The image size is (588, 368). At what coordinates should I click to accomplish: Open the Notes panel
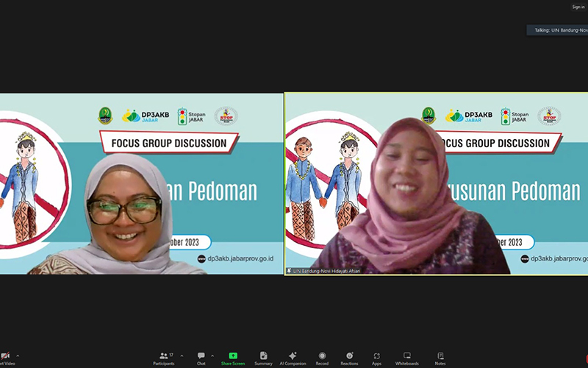440,357
